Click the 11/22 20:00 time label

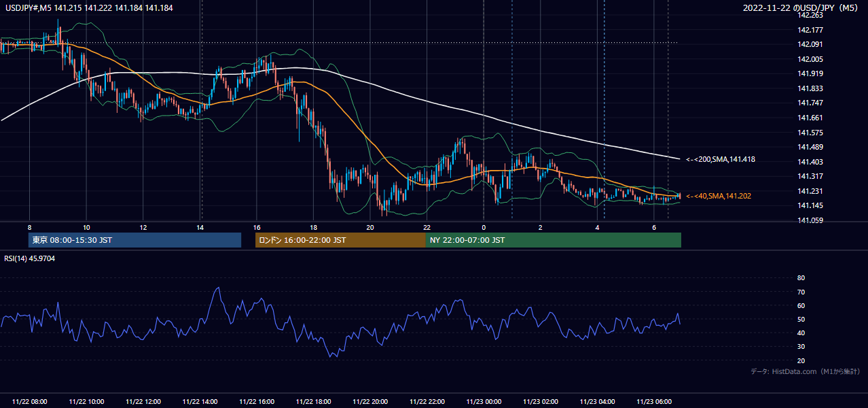(370, 402)
